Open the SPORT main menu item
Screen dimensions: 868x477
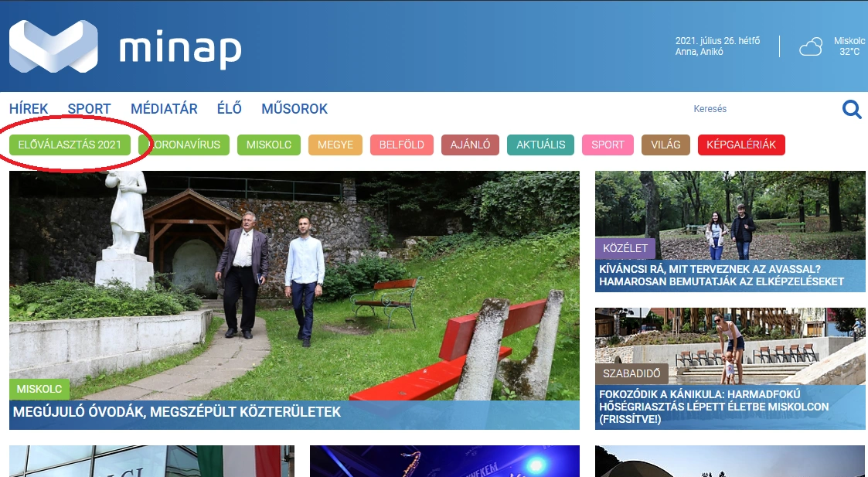click(x=89, y=109)
